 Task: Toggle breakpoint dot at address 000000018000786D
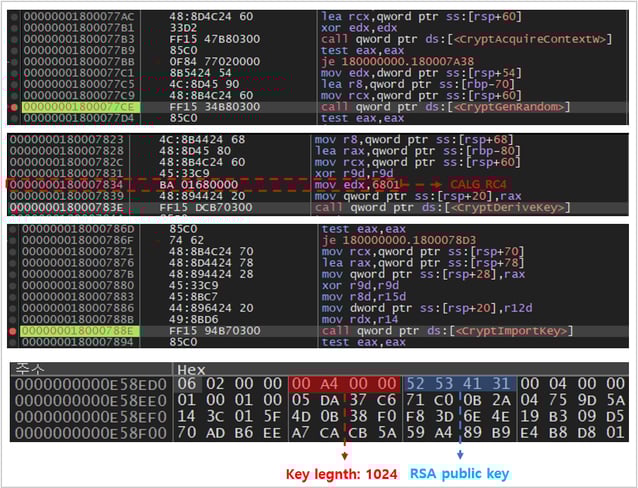click(13, 229)
